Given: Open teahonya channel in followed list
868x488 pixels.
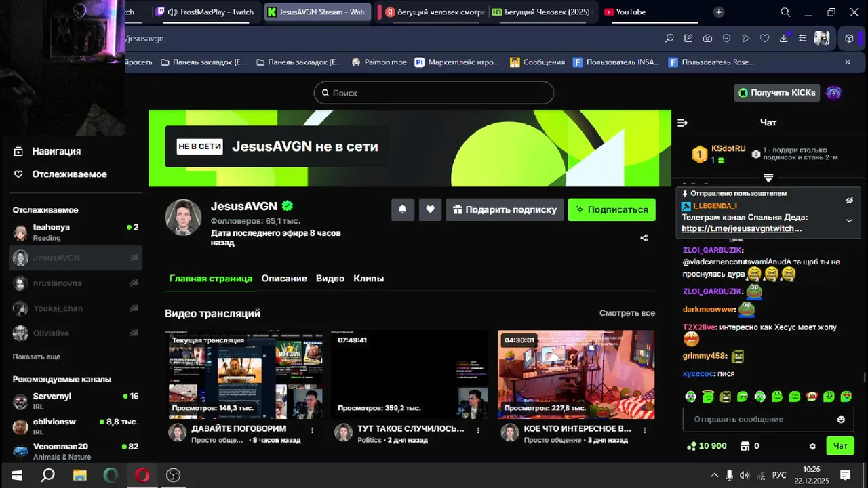Looking at the screenshot, I should pos(76,232).
